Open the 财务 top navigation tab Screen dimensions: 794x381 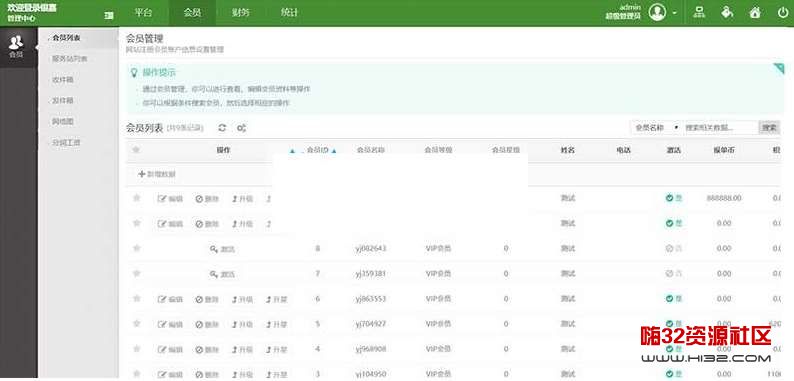[x=241, y=13]
